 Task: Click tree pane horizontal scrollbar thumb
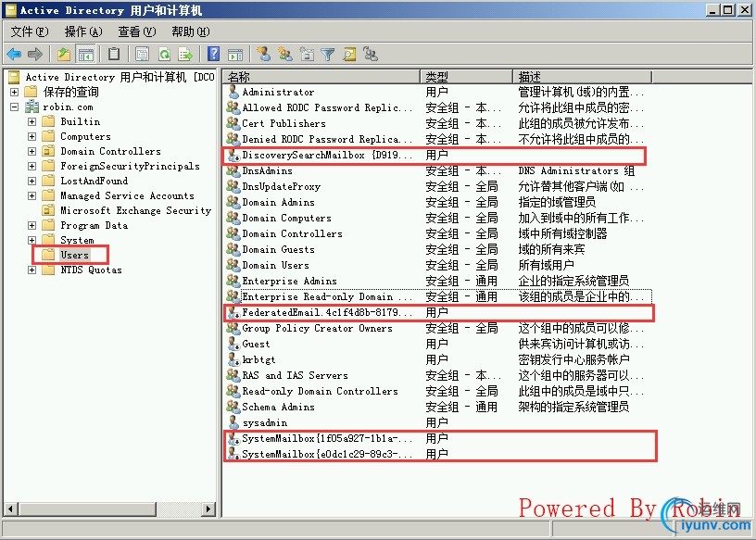[87, 509]
